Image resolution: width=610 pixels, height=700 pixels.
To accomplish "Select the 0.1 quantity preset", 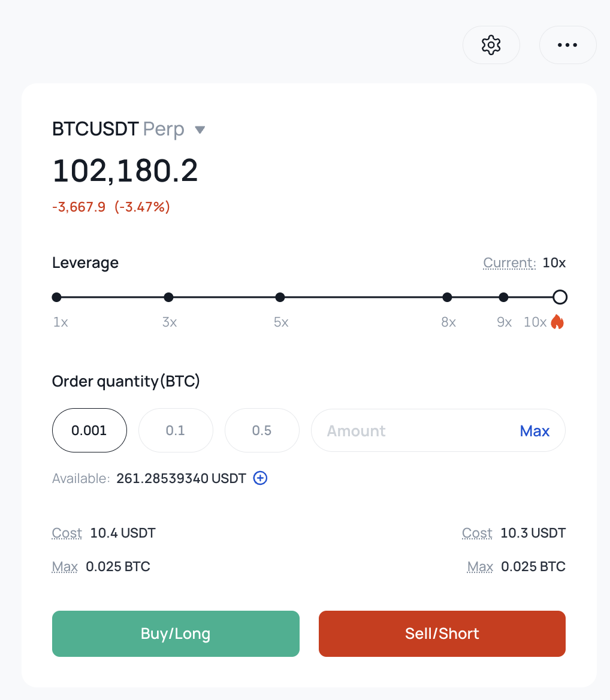I will point(176,430).
